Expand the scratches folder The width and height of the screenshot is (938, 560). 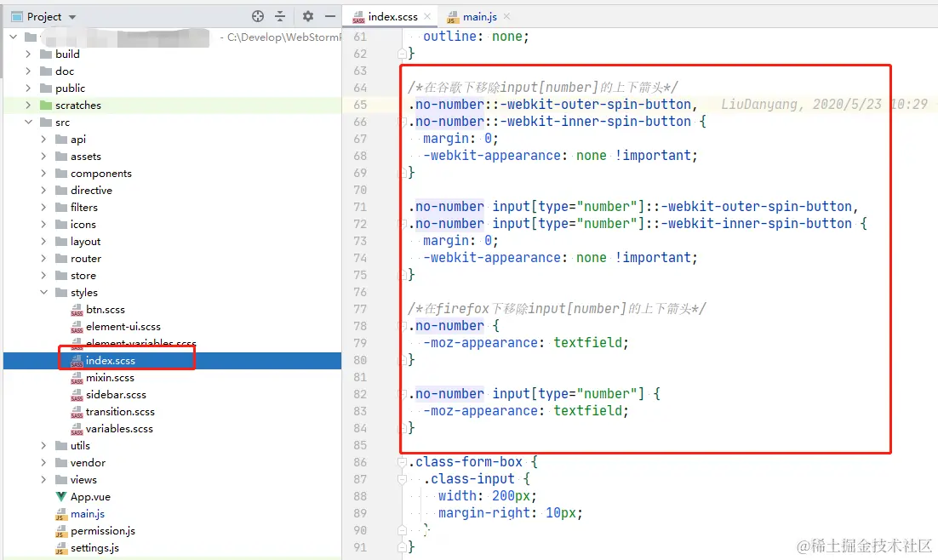[x=28, y=106]
